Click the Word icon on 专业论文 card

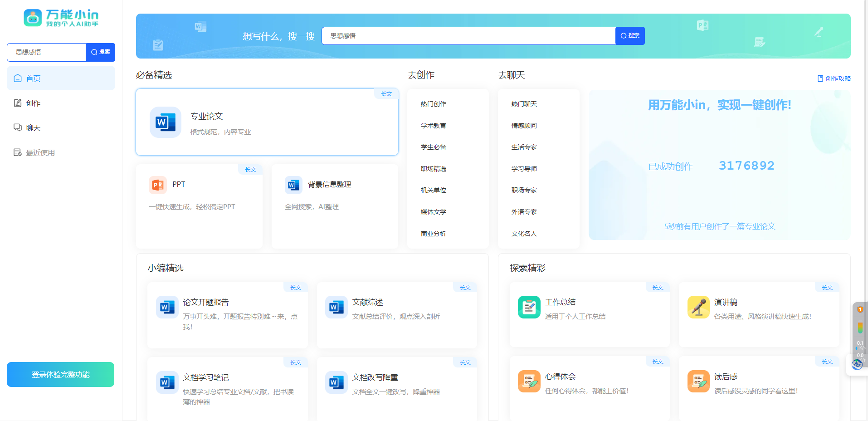[x=165, y=122]
